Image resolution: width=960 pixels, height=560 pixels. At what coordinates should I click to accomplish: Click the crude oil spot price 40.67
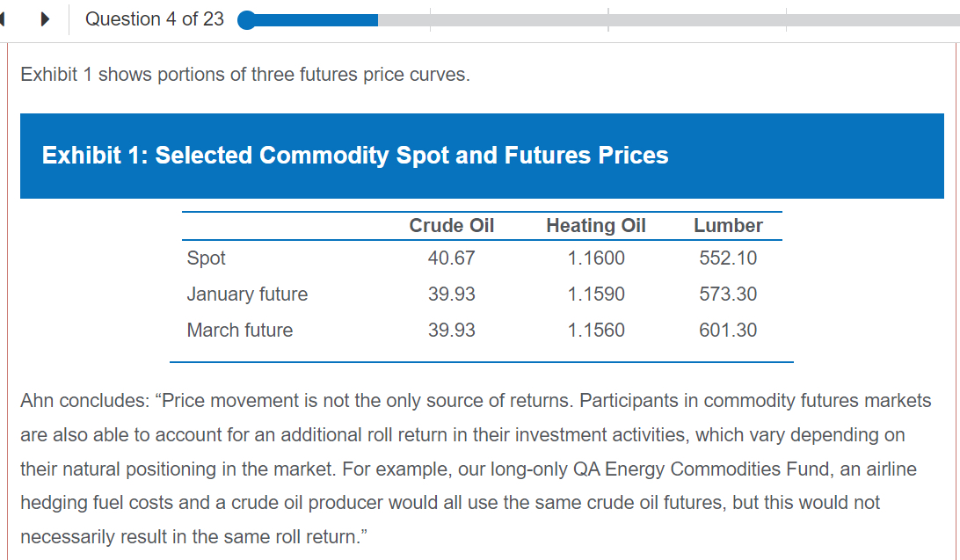click(x=452, y=258)
